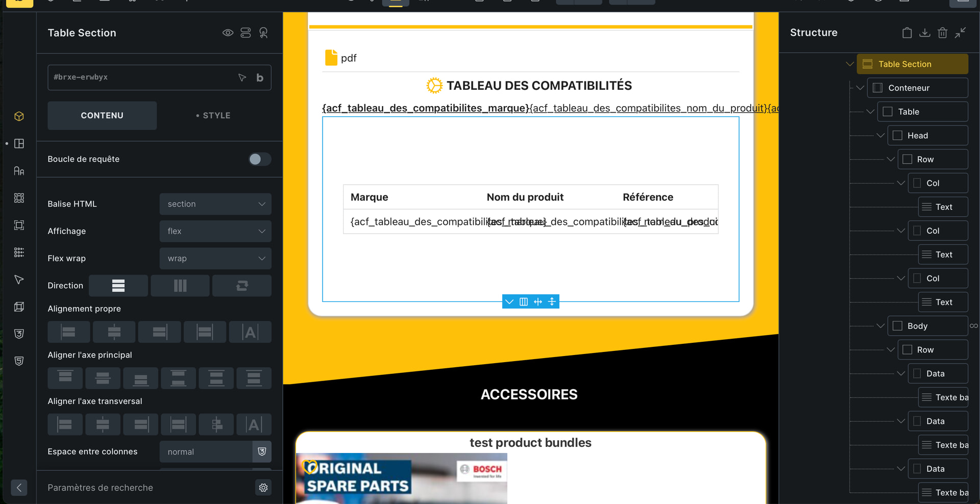Open the Affichage flex dropdown
Viewport: 980px width, 504px height.
(x=215, y=231)
